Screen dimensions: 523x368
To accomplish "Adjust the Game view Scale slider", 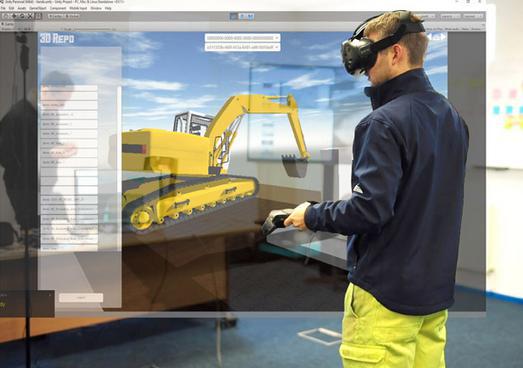I will pyautogui.click(x=92, y=29).
